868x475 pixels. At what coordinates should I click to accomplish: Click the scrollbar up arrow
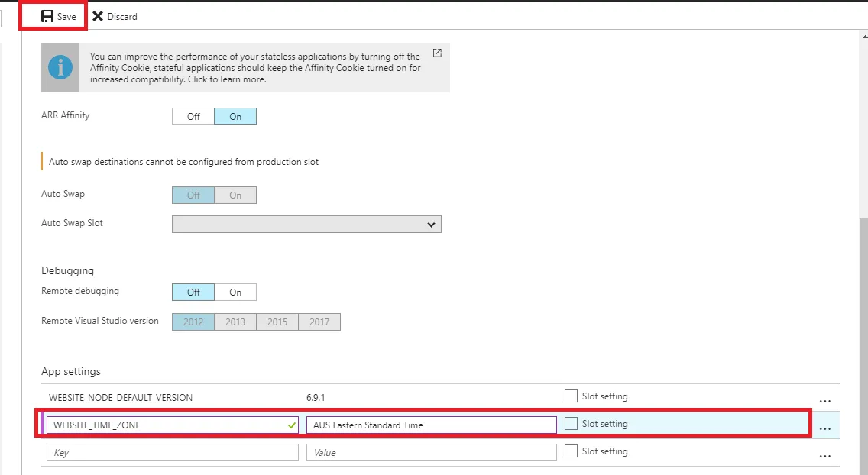[x=865, y=37]
